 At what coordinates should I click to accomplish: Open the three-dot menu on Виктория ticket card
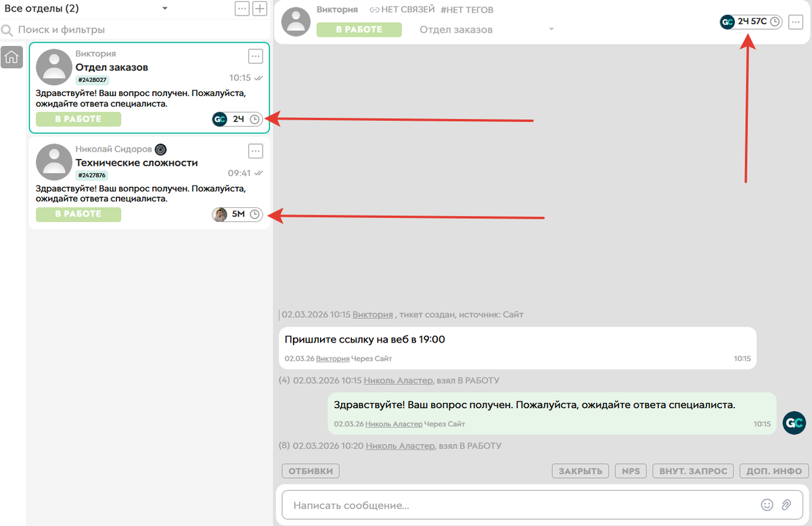(x=255, y=56)
